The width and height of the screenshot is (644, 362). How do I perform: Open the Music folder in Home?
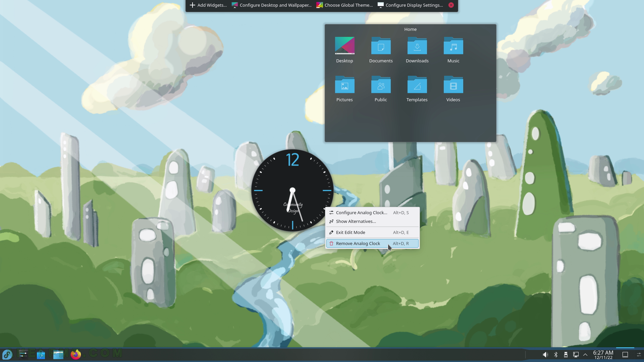point(453,50)
